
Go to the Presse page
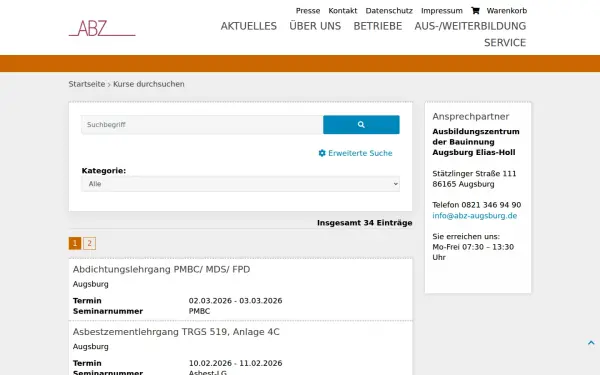[x=308, y=11]
